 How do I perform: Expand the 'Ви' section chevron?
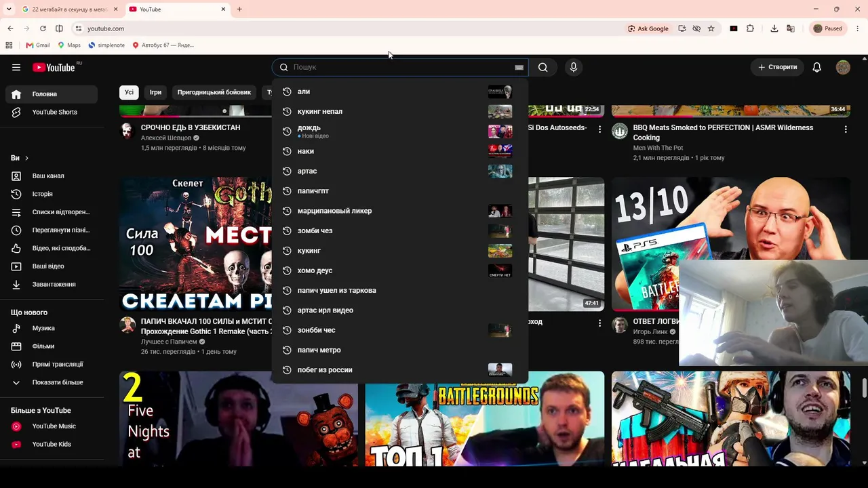coord(26,158)
